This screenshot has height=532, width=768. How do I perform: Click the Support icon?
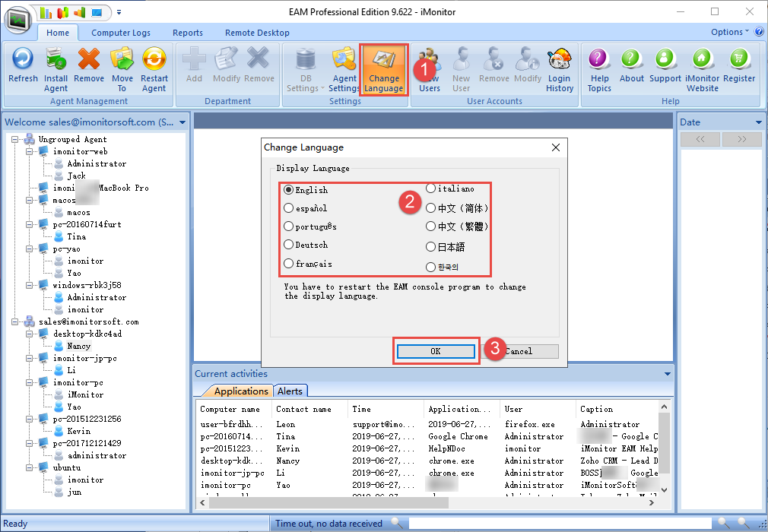pyautogui.click(x=665, y=59)
